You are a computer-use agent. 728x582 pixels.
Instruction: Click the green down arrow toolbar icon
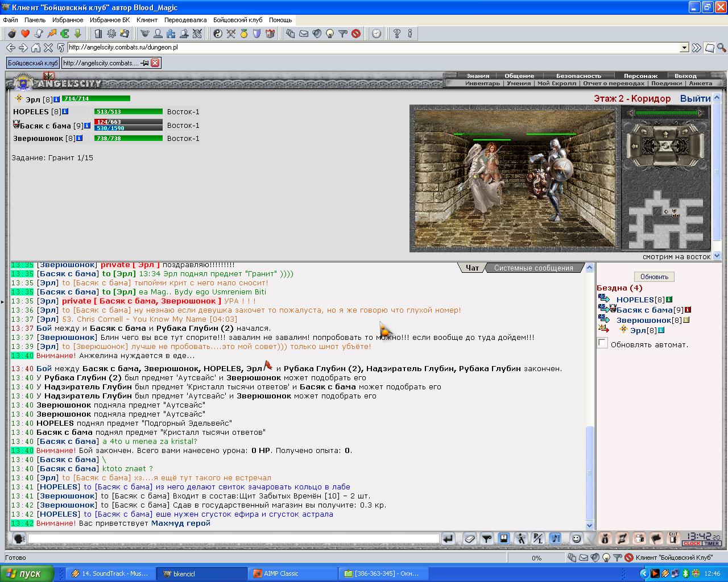click(x=78, y=34)
